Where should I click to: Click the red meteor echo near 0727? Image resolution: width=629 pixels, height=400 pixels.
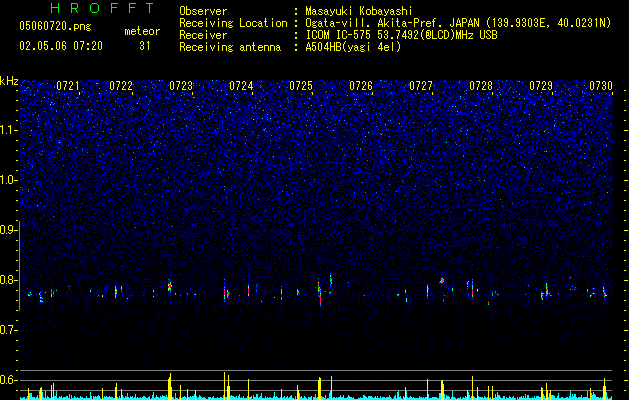click(442, 280)
